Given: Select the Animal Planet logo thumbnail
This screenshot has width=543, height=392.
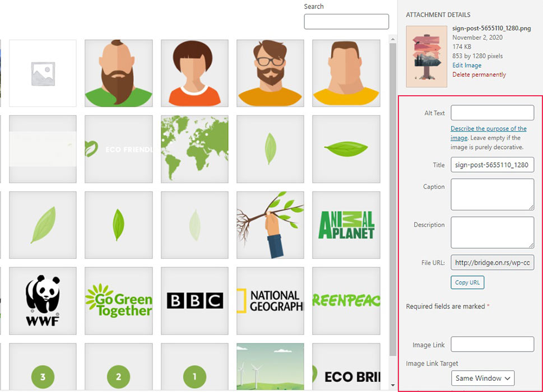Looking at the screenshot, I should [346, 225].
